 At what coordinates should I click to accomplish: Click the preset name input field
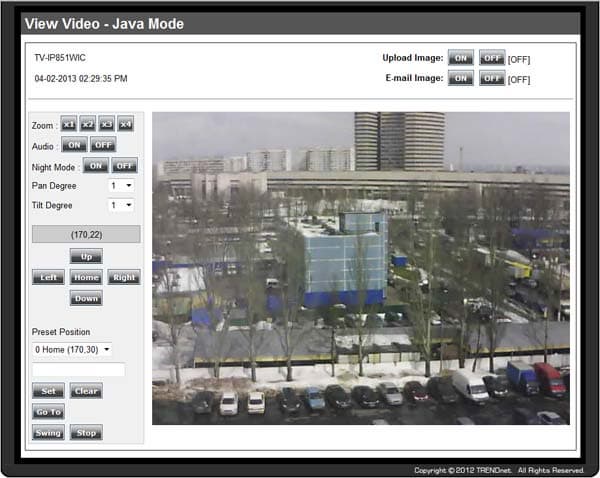78,370
